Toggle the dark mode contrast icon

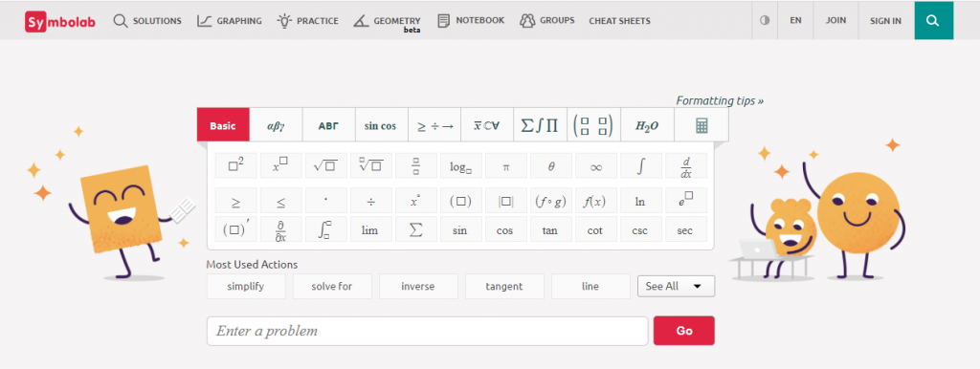tap(765, 20)
